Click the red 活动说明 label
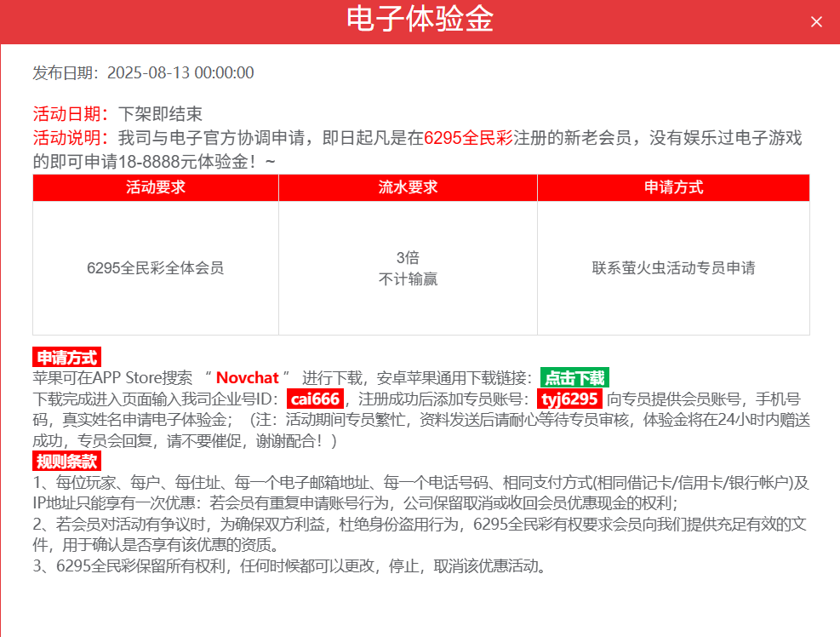This screenshot has height=637, width=840. 70,138
